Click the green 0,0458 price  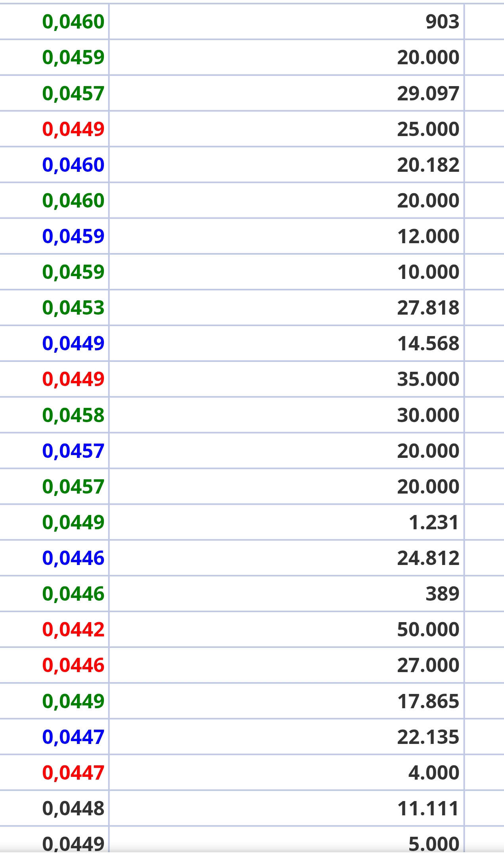pyautogui.click(x=73, y=415)
